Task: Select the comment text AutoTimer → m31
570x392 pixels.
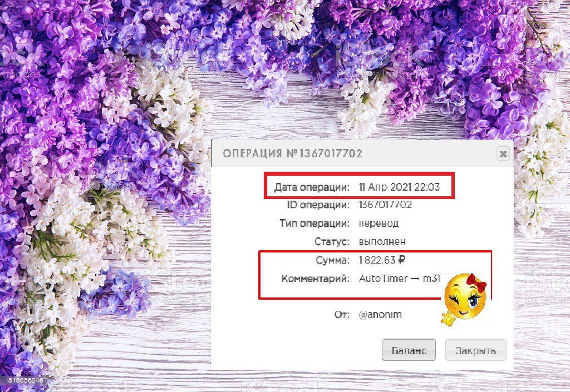Action: pyautogui.click(x=400, y=279)
